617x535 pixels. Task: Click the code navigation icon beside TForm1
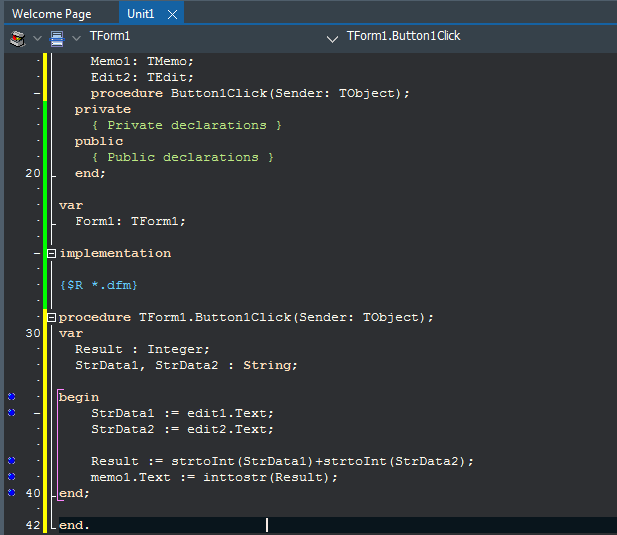coord(18,39)
